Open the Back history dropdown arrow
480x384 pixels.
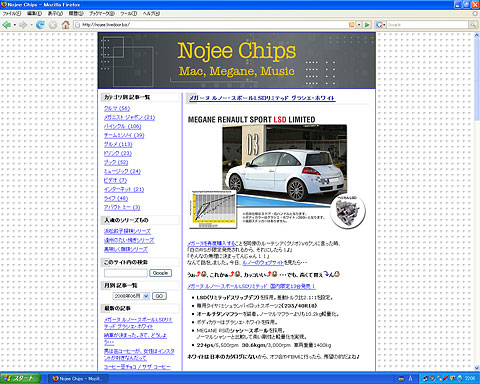[x=15, y=25]
